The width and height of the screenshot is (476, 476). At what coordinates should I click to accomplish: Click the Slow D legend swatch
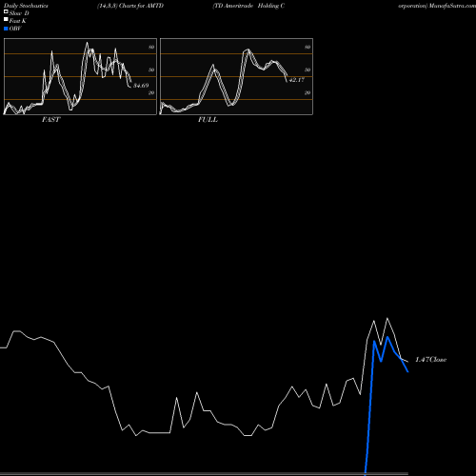pos(6,11)
